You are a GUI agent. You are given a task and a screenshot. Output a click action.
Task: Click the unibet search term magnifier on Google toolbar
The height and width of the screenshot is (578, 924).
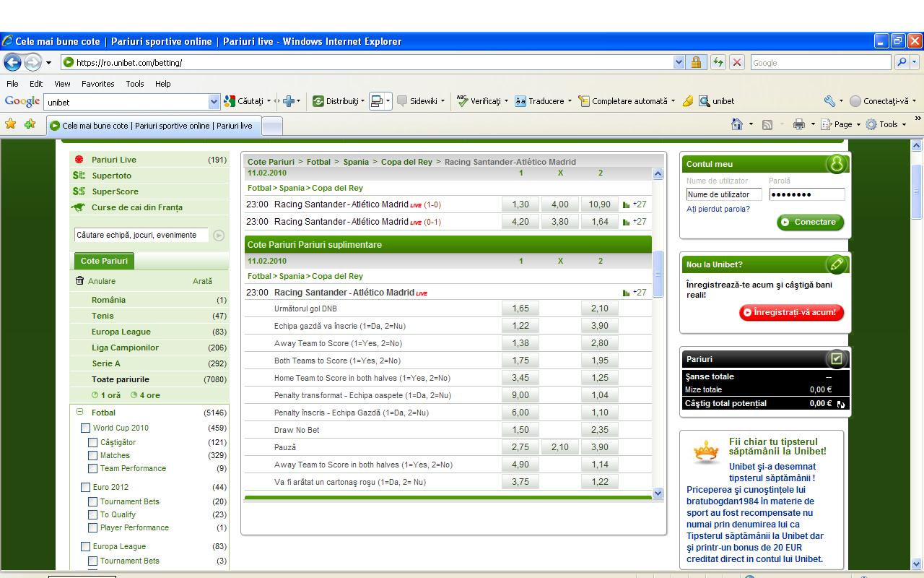pyautogui.click(x=705, y=101)
